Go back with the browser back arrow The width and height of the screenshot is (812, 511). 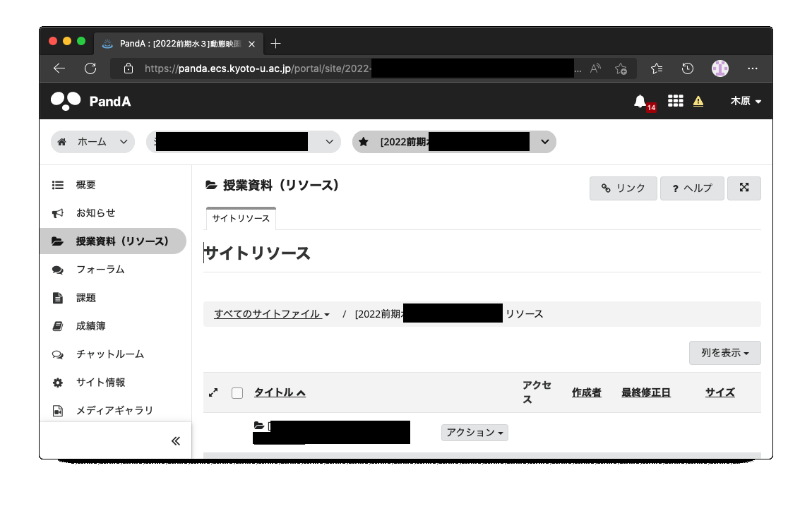tap(59, 68)
